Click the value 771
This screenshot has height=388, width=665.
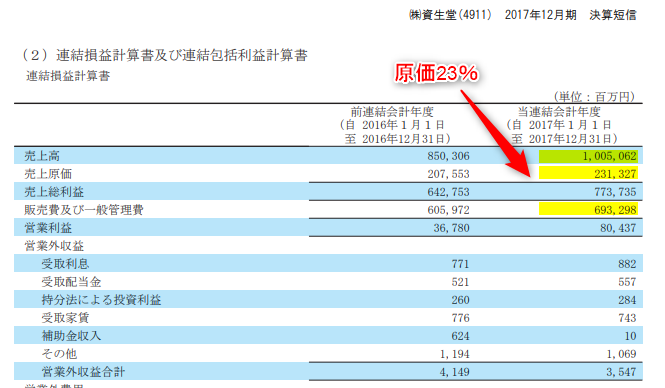coord(460,264)
